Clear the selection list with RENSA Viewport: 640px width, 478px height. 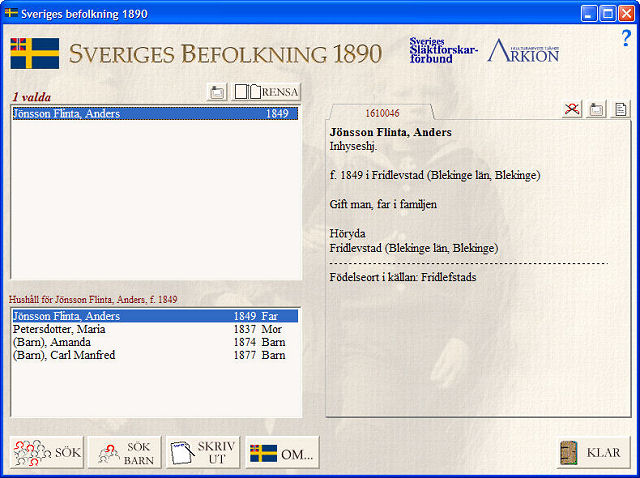click(x=266, y=92)
